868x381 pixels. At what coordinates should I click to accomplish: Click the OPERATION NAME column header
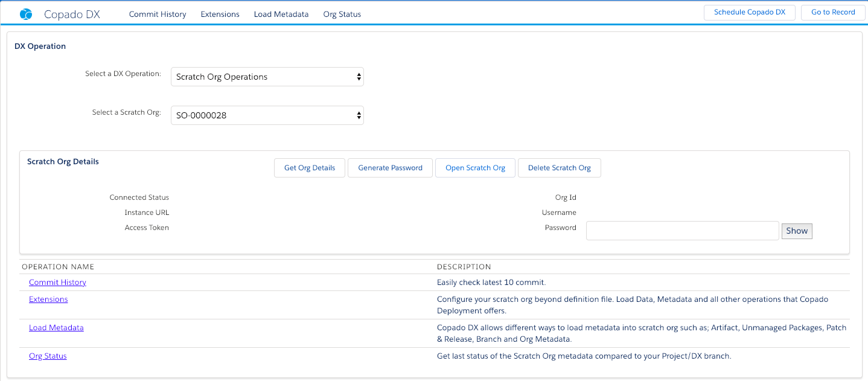coord(58,267)
